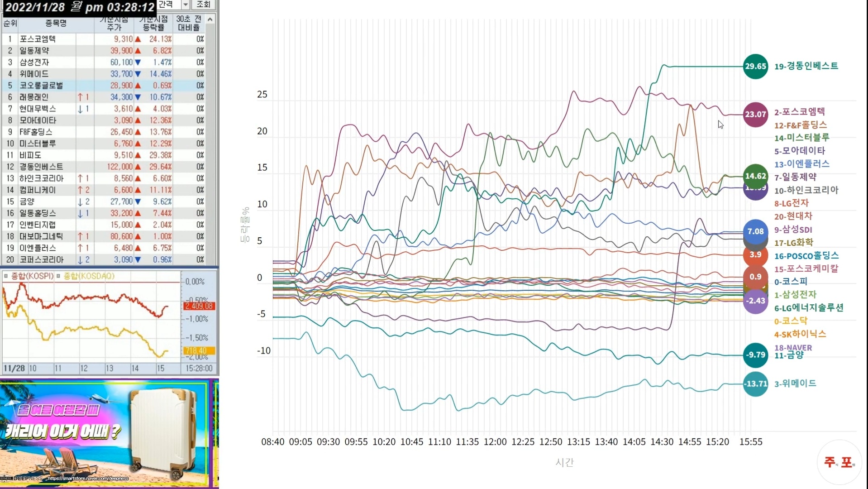868x489 pixels.
Task: Click the 23.07 chart value bubble
Action: coord(755,114)
